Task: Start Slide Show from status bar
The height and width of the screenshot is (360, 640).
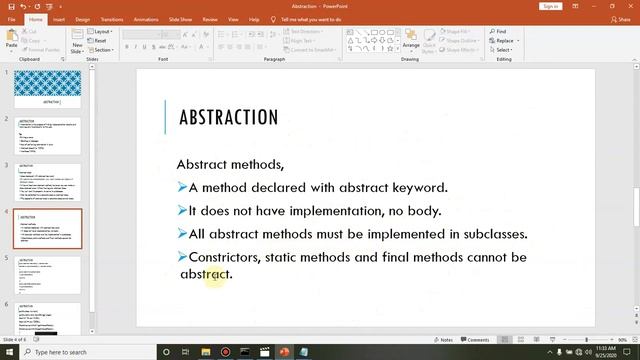Action: click(552, 340)
